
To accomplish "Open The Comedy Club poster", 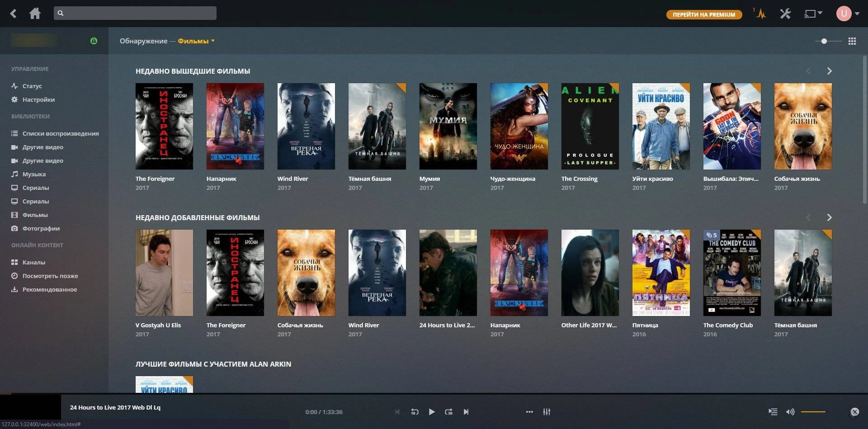I will coord(732,273).
